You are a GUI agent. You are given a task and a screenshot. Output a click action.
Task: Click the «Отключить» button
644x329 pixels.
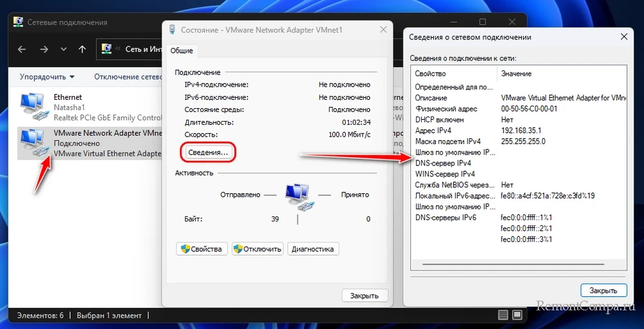[x=258, y=249]
